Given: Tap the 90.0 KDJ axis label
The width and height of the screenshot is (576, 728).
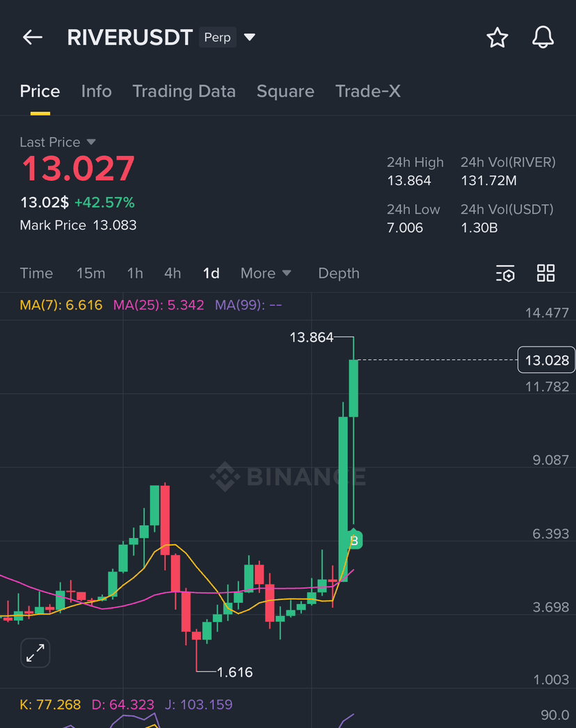Looking at the screenshot, I should point(554,715).
